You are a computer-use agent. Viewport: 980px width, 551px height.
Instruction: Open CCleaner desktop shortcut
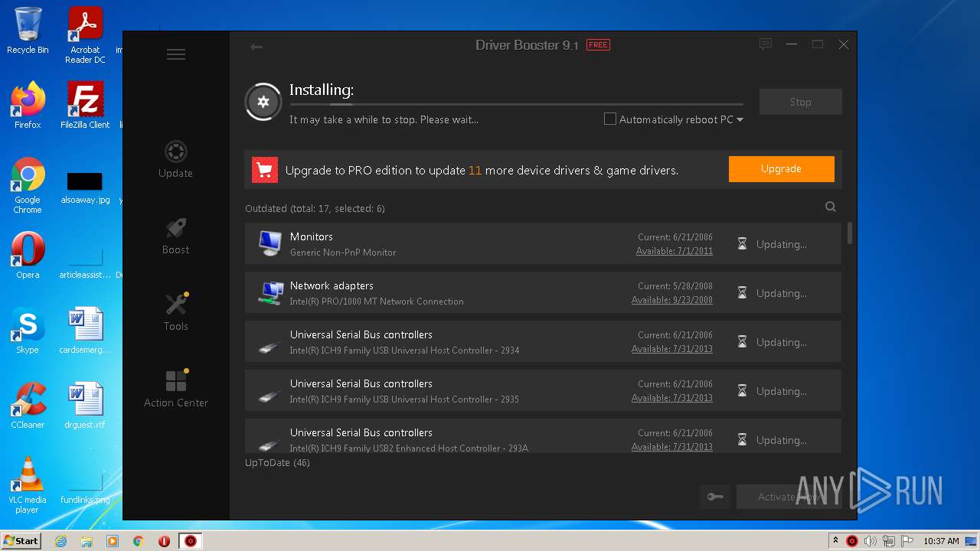pos(28,406)
